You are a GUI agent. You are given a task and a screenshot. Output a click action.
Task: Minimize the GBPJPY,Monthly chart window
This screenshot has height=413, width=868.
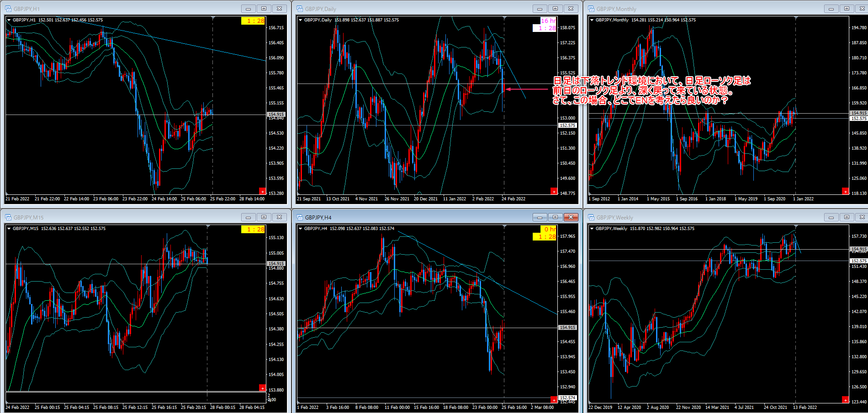point(831,9)
